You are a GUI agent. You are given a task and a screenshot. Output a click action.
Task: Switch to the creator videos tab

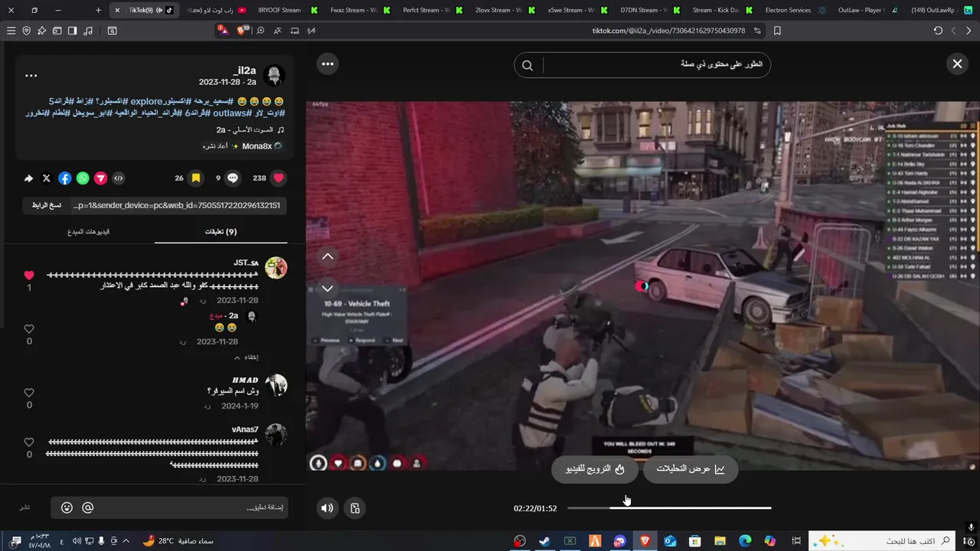coord(89,231)
